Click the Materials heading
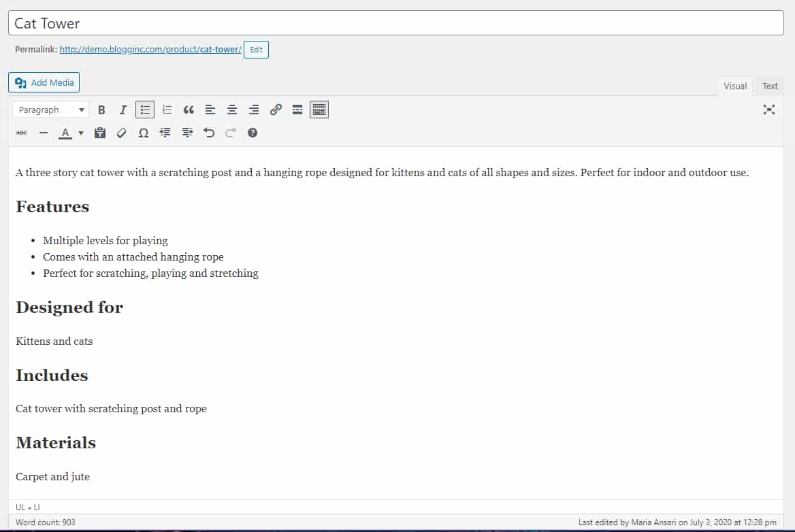 (56, 443)
